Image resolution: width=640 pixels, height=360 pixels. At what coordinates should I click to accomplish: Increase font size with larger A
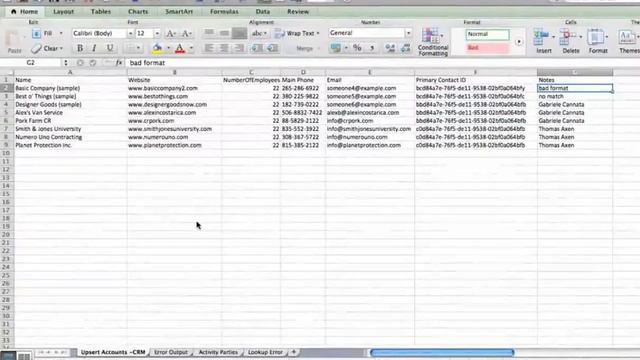(171, 33)
